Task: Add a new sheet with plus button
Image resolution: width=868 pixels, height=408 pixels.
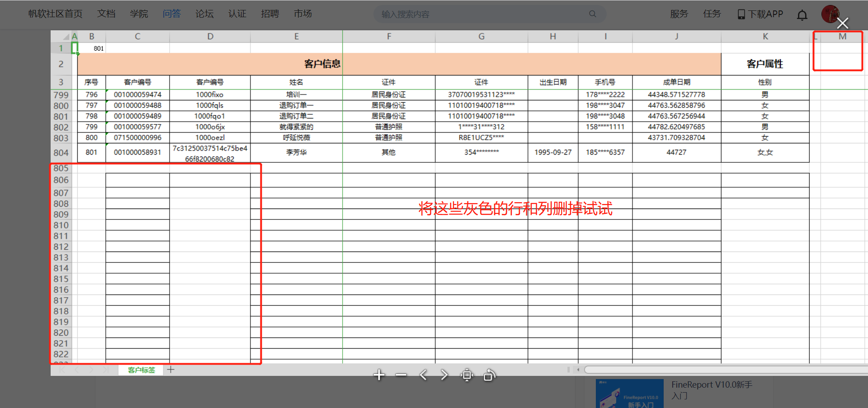Action: click(170, 370)
